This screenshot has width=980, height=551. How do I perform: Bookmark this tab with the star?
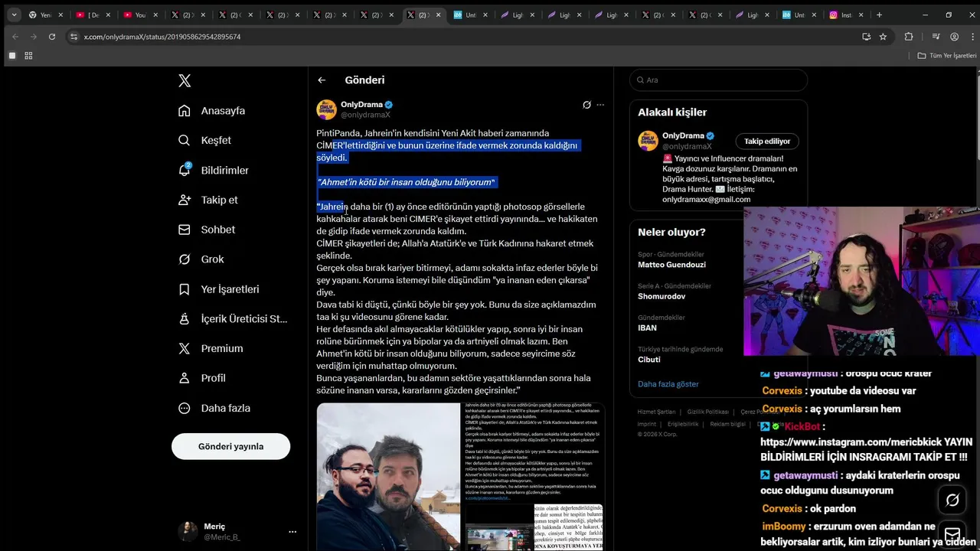883,37
